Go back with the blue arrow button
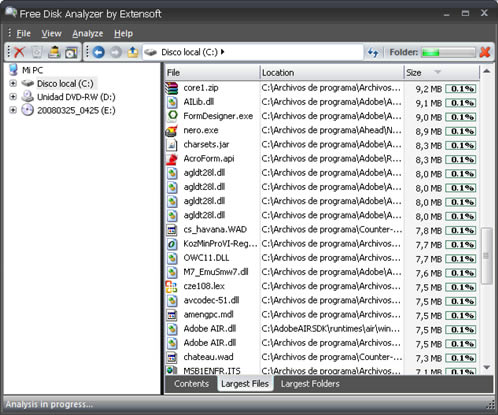Image resolution: width=498 pixels, height=415 pixels. pos(99,52)
